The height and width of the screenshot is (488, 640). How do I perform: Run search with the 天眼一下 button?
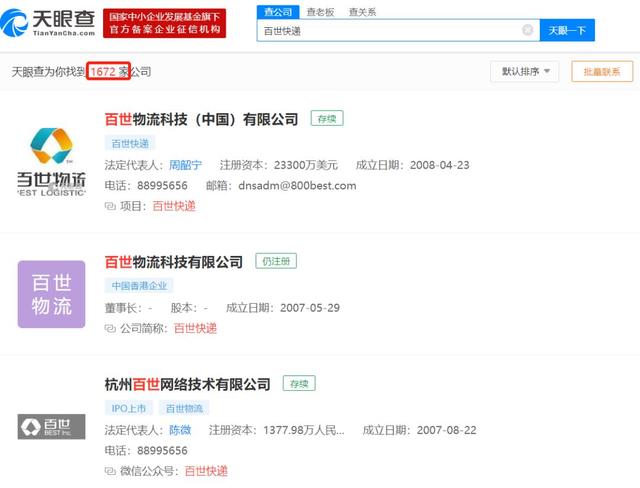(x=567, y=30)
